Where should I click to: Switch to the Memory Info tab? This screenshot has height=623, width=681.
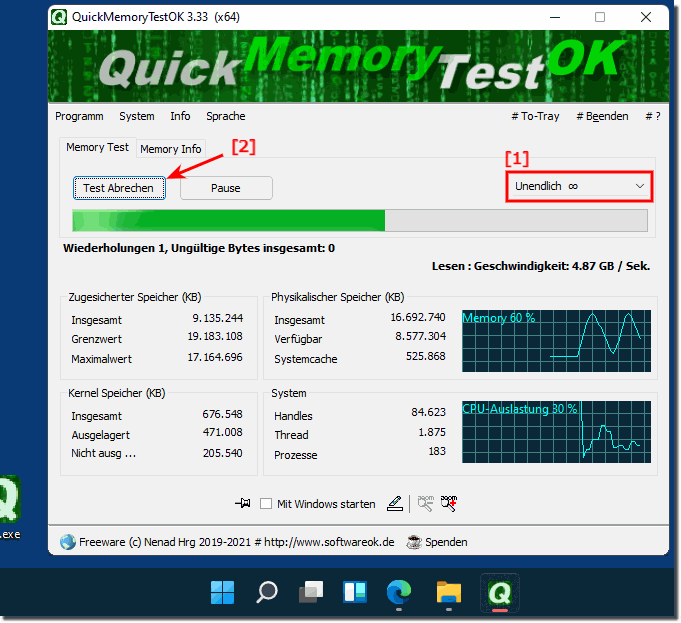[x=171, y=149]
